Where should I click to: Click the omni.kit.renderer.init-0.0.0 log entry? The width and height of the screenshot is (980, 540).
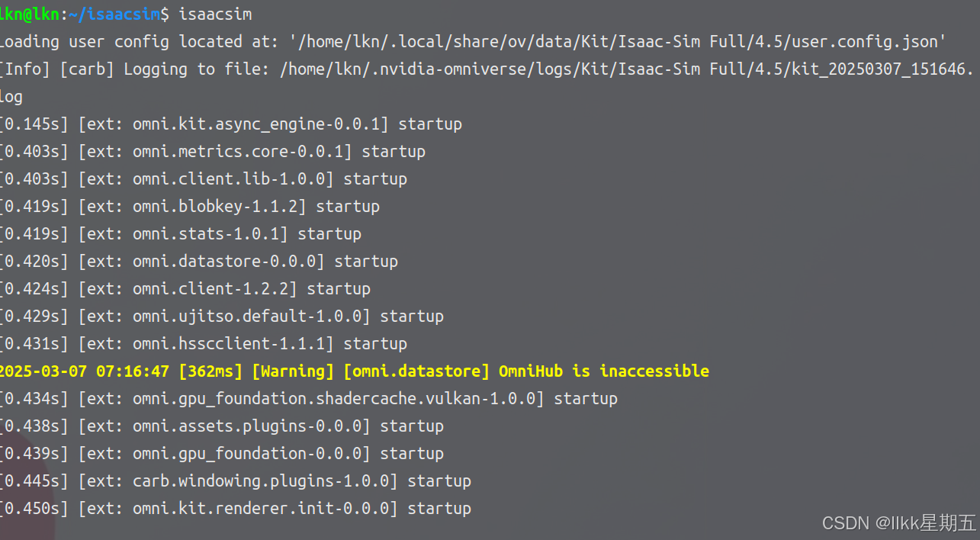coord(235,508)
